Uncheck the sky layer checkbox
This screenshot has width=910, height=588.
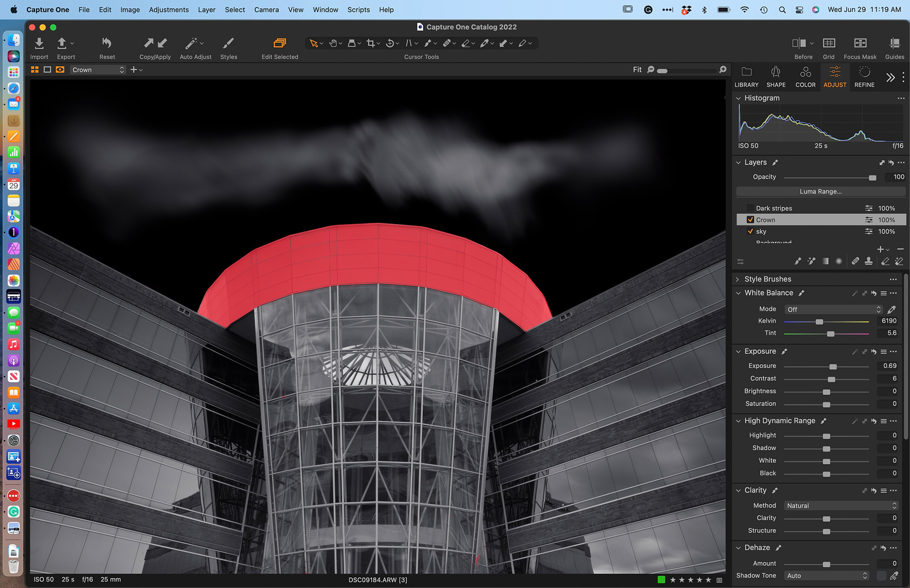(750, 231)
